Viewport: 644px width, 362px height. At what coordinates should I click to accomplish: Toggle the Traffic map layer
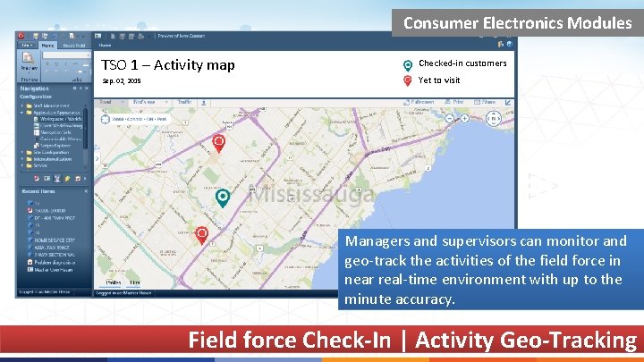[184, 102]
